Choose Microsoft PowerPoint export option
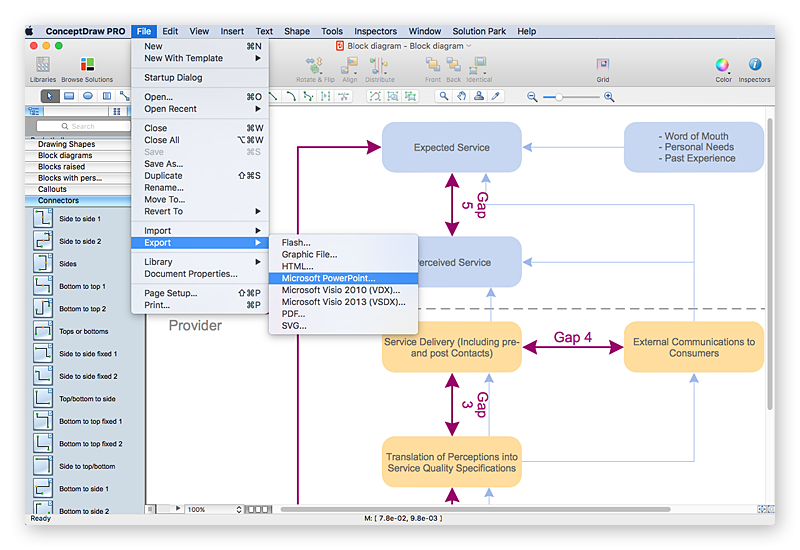 [x=328, y=278]
